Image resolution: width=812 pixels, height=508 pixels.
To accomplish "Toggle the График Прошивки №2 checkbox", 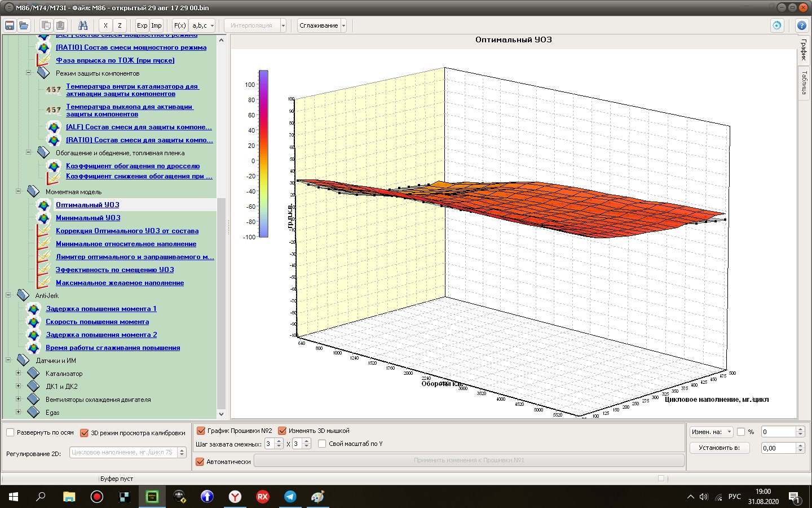I will (200, 431).
